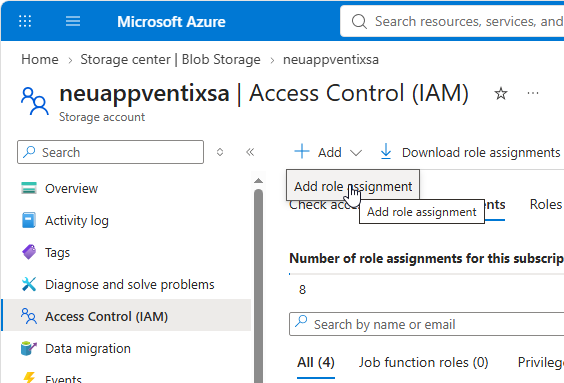The width and height of the screenshot is (564, 383).
Task: Open Storage center | Blob Storage breadcrumb
Action: tap(170, 59)
